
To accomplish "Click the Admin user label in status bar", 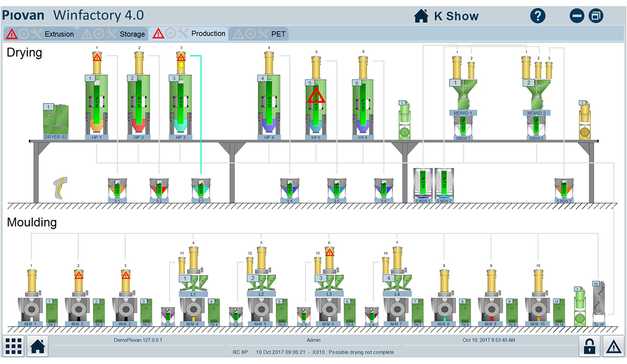I will tap(313, 340).
